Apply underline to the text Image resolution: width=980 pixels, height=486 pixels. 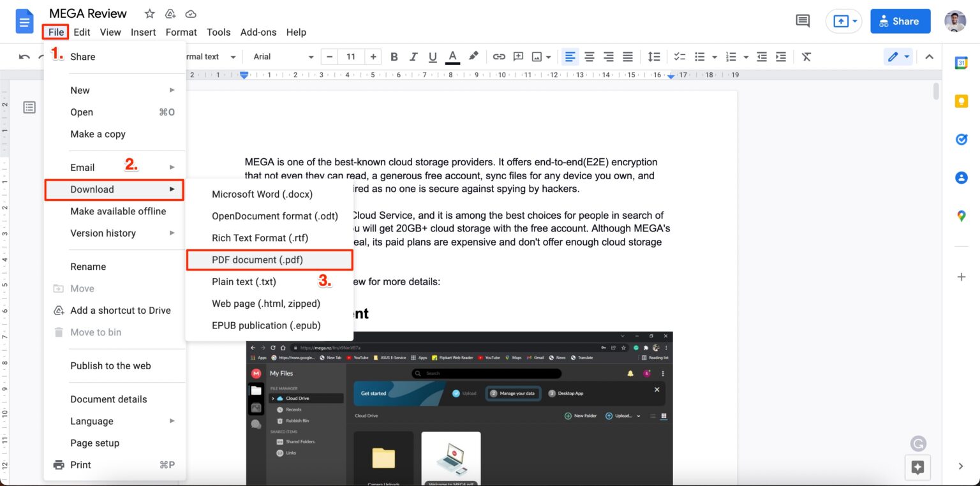pyautogui.click(x=433, y=56)
